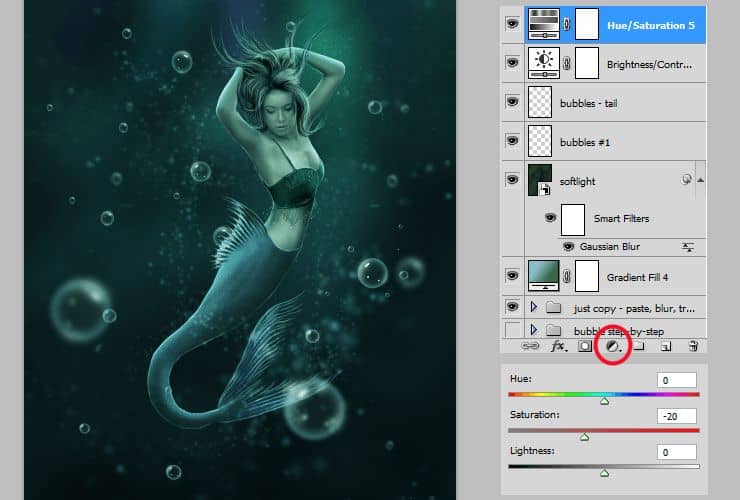Hide the Hue/Saturation 5 layer
The image size is (740, 500).
pos(512,23)
